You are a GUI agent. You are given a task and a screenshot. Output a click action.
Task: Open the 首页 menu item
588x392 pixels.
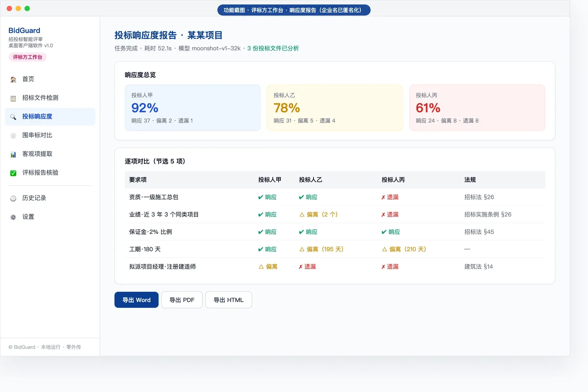pyautogui.click(x=50, y=79)
